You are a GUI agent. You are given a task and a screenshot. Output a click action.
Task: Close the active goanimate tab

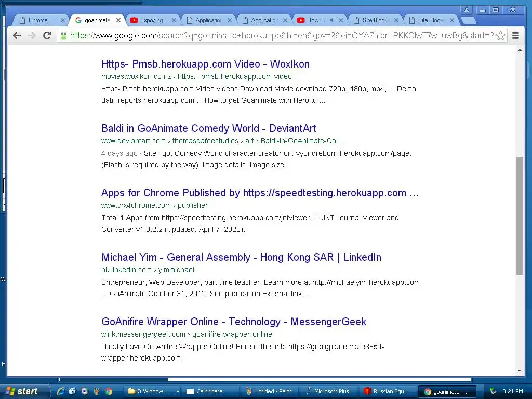click(x=118, y=20)
